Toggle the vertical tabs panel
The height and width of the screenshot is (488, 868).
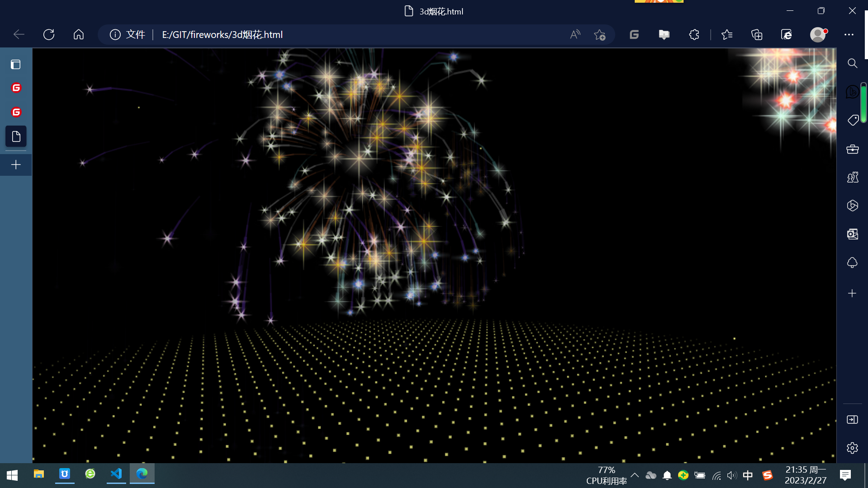coord(16,64)
